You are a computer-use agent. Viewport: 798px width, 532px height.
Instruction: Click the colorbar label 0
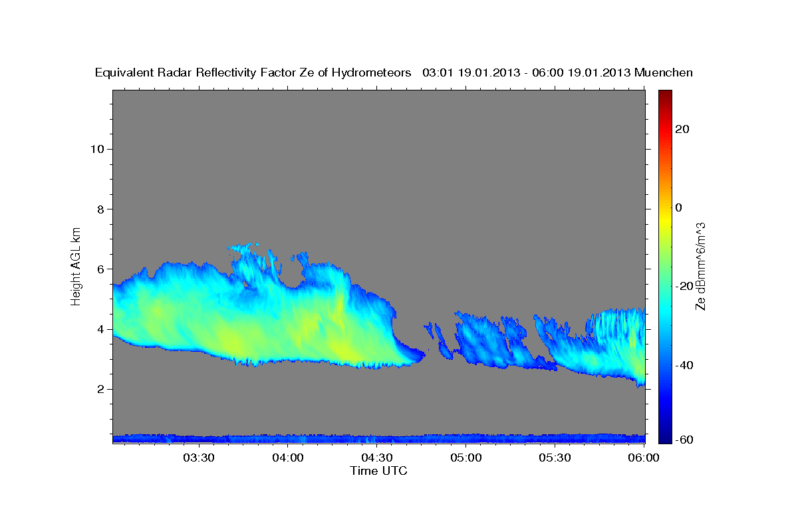click(x=679, y=207)
